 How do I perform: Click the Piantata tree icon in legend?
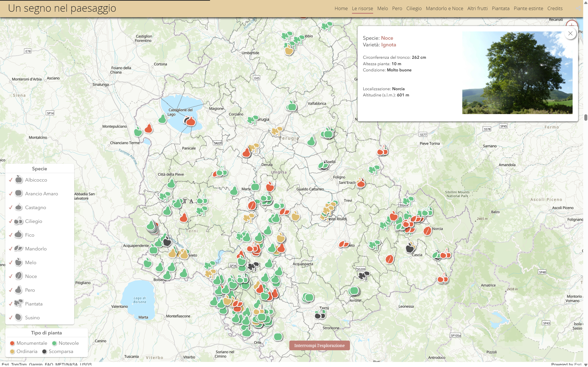click(x=18, y=303)
